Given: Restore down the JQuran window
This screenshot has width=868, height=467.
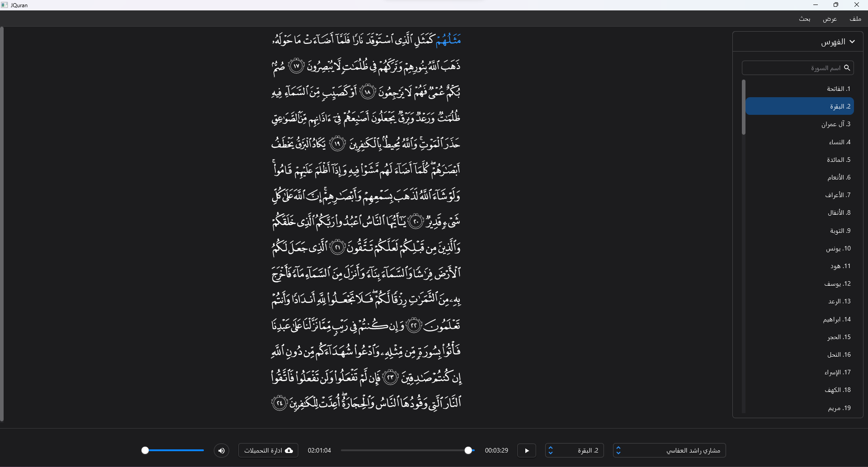Looking at the screenshot, I should coord(836,5).
